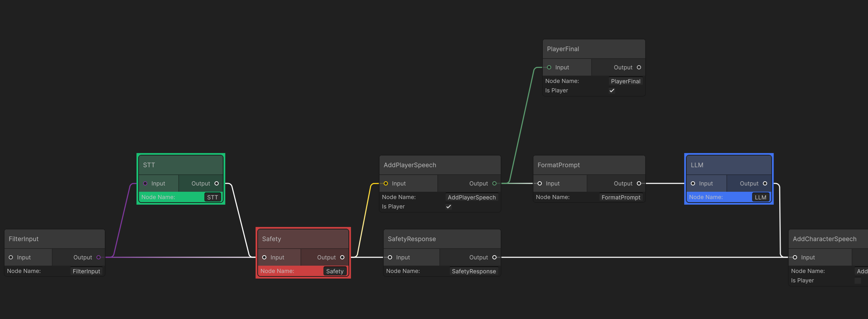
Task: Toggle the Is Player checkbox on PlayerFinal
Action: [x=612, y=90]
